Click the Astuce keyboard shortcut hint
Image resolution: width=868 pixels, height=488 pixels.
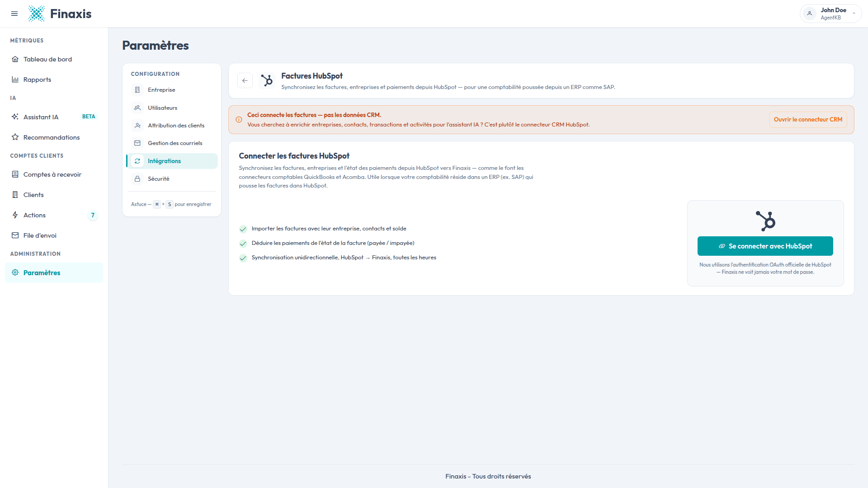[171, 204]
